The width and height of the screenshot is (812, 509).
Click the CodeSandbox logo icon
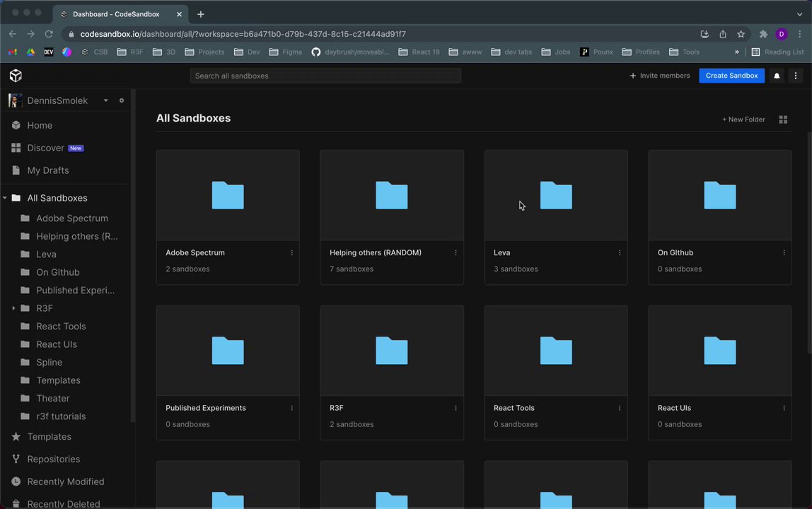(16, 76)
